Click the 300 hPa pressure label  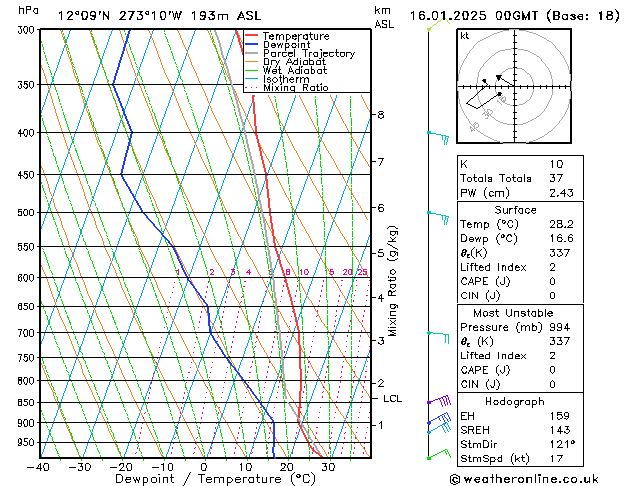(28, 30)
